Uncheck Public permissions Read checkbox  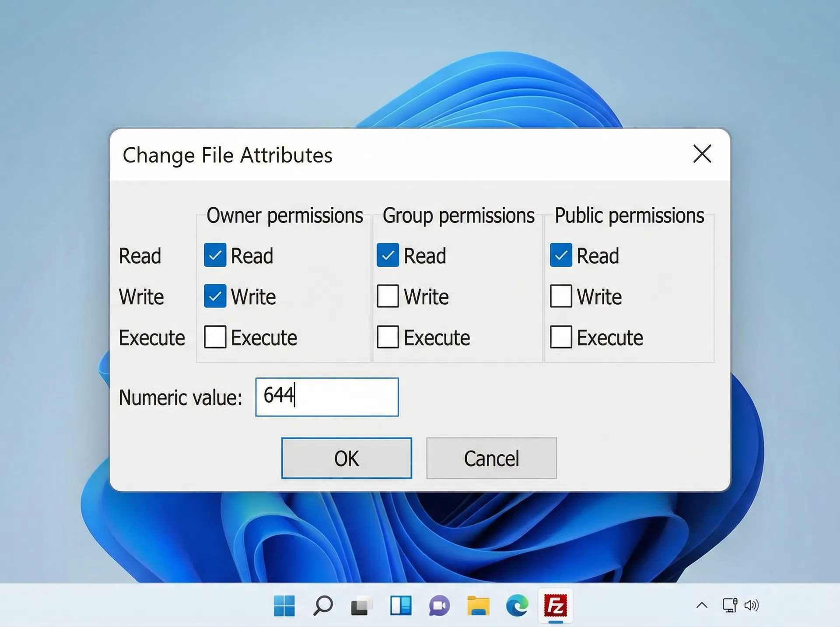click(561, 255)
